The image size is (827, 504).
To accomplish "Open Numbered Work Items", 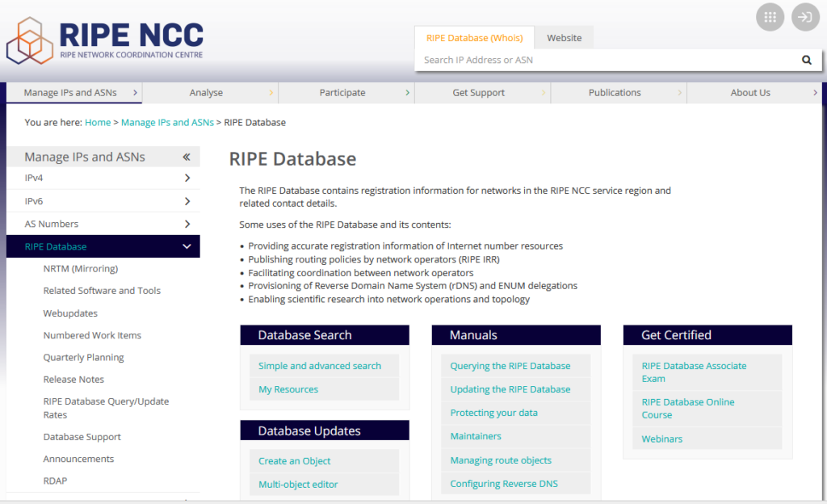I will pos(92,335).
